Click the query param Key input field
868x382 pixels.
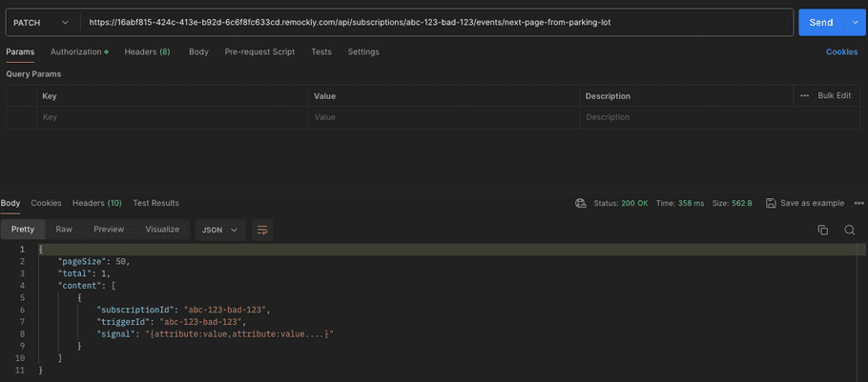pyautogui.click(x=172, y=117)
